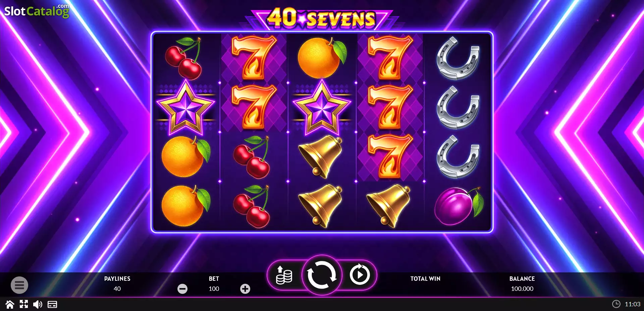The width and height of the screenshot is (644, 311).
Task: Click the bet value 100
Action: tap(214, 288)
